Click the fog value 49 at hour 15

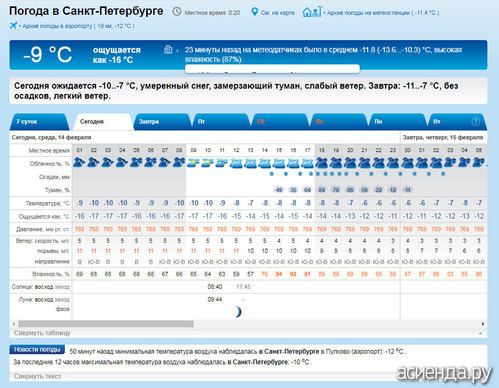tap(279, 190)
